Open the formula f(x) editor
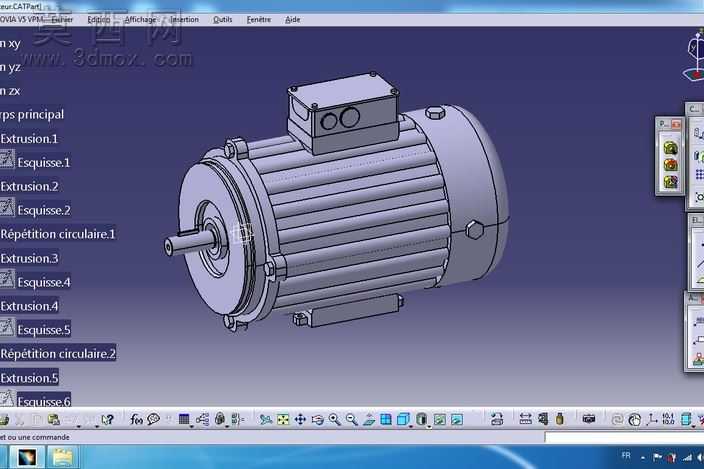704x469 pixels. [x=136, y=420]
